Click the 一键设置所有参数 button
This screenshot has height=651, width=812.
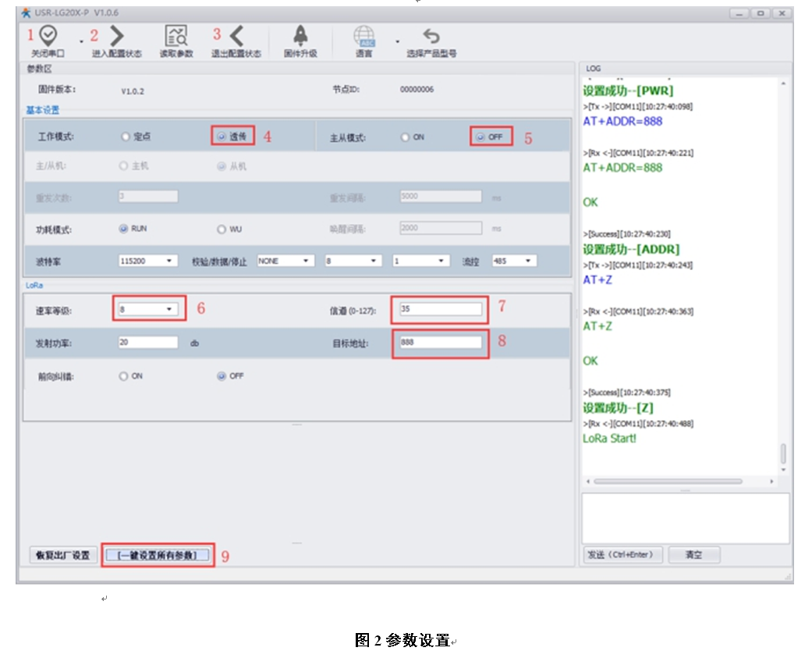coord(158,556)
